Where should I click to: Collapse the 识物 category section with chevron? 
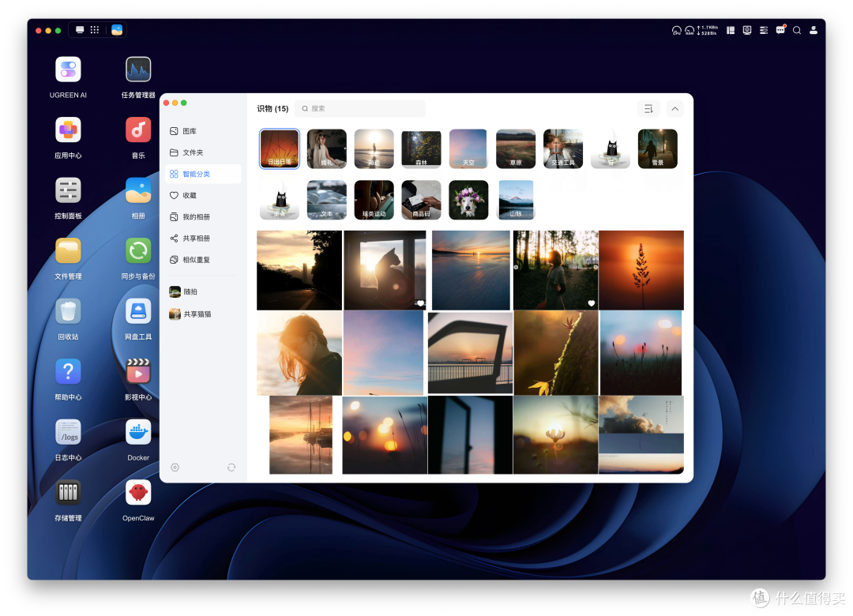675,109
